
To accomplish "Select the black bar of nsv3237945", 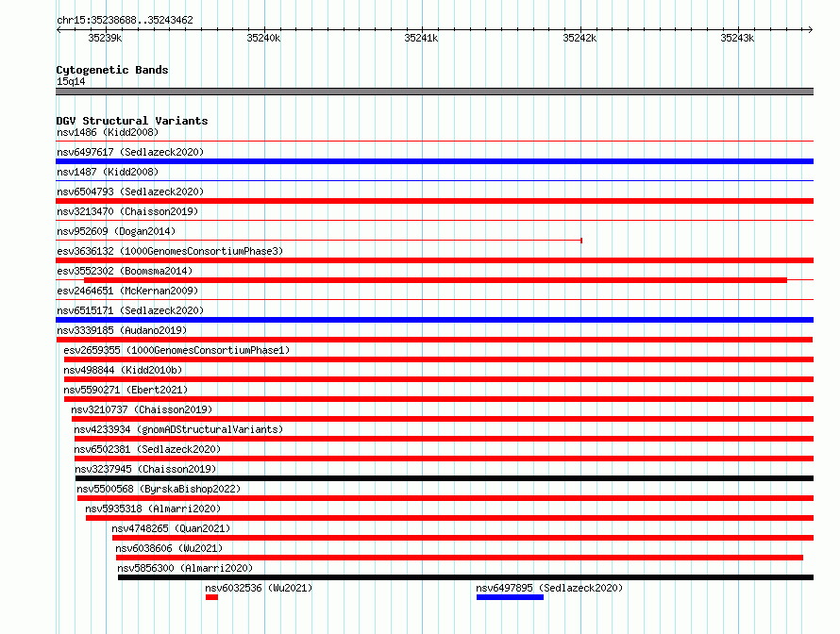I will pyautogui.click(x=445, y=478).
